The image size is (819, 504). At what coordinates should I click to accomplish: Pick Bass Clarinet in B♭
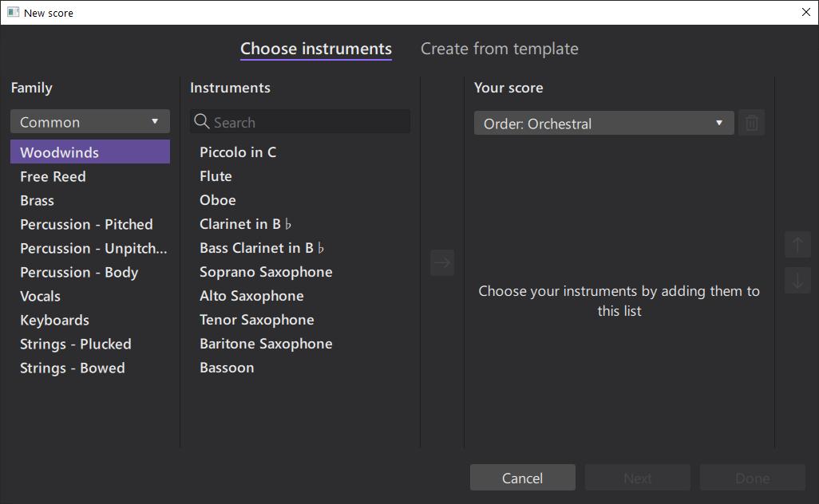click(262, 248)
